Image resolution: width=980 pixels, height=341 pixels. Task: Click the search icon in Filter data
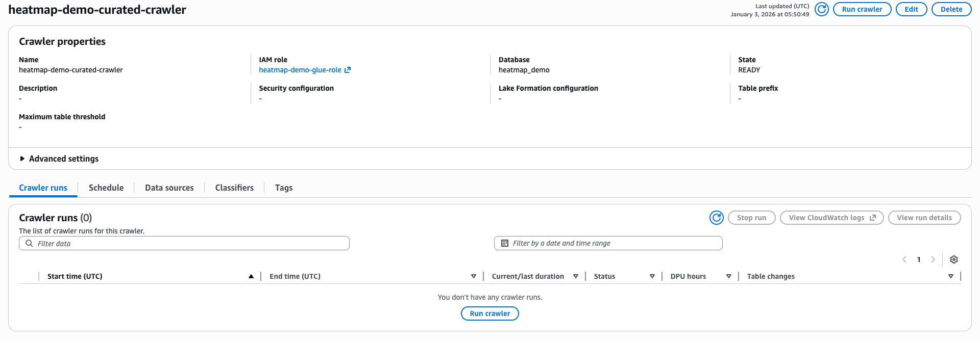point(29,243)
